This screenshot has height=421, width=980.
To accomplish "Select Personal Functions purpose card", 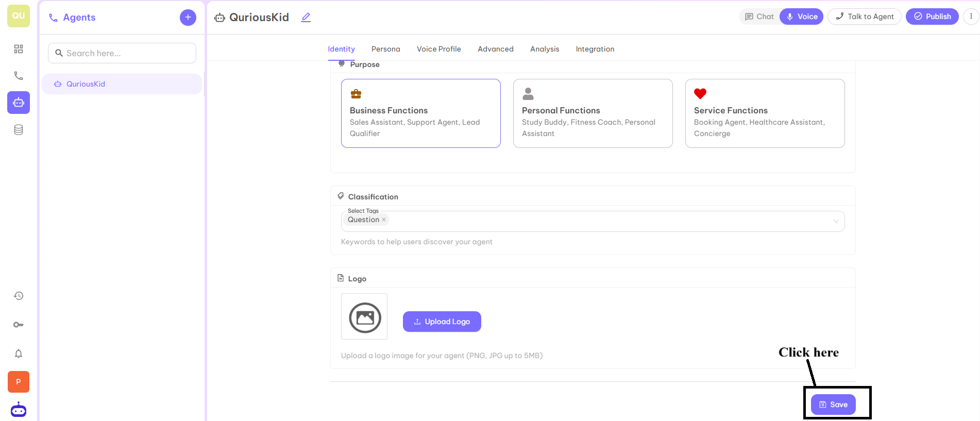I will coord(593,113).
